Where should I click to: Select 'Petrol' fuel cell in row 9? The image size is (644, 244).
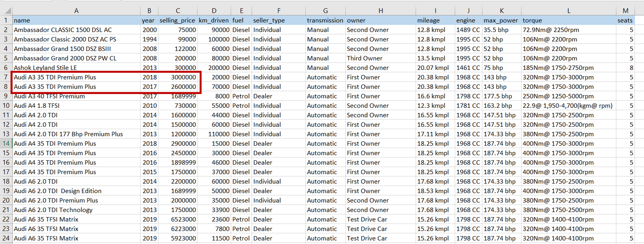point(241,96)
